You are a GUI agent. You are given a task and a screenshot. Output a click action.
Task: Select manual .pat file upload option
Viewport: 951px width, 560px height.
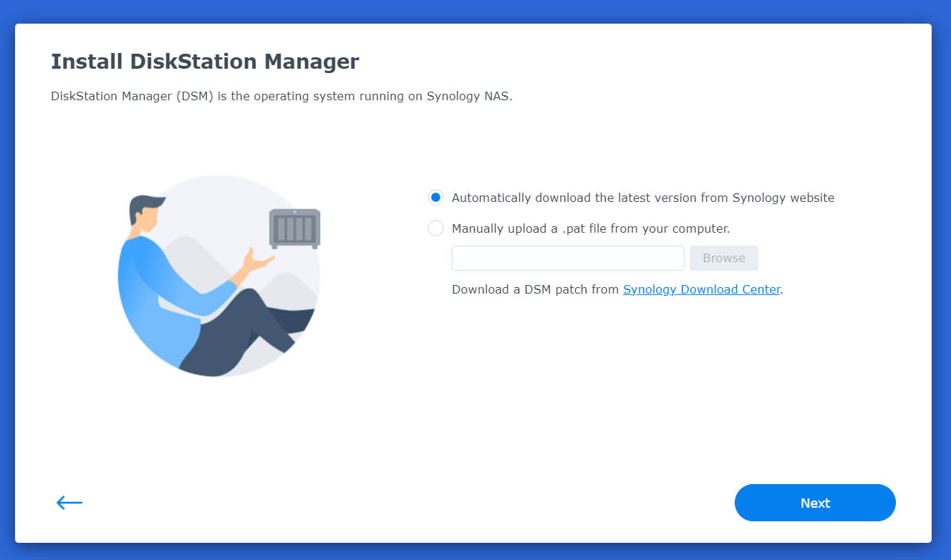point(435,228)
